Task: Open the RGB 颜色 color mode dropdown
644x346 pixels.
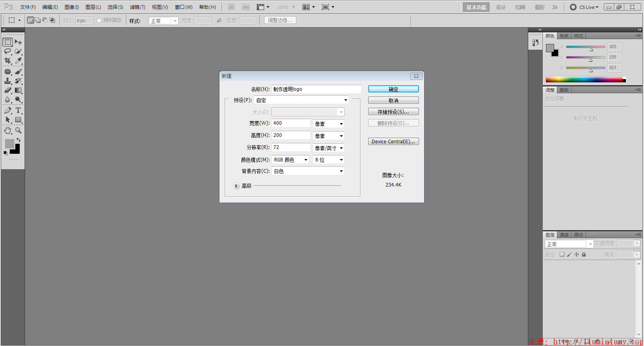Action: tap(290, 160)
